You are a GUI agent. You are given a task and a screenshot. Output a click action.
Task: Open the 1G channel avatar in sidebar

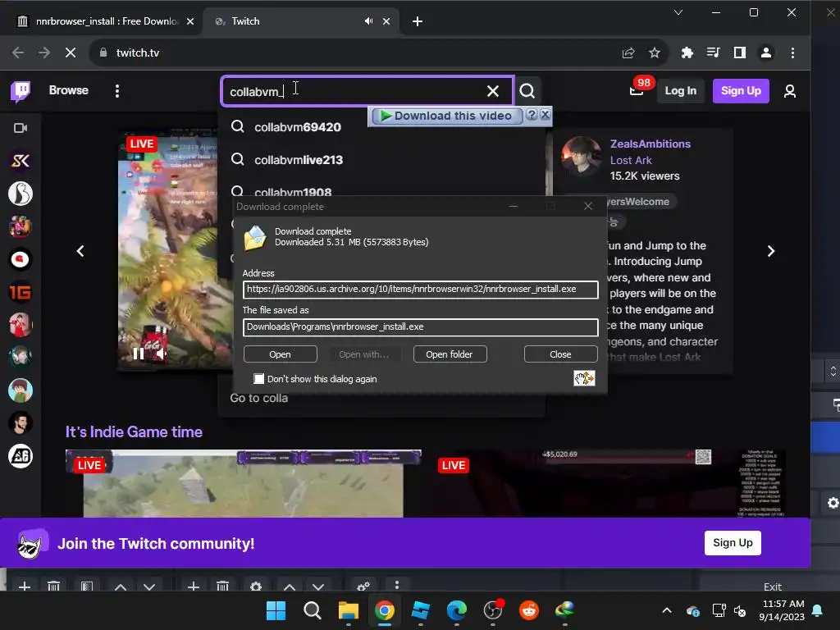21,292
